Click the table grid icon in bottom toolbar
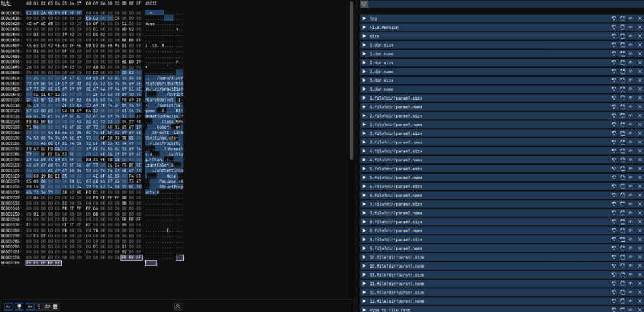644x312 pixels. [55, 306]
